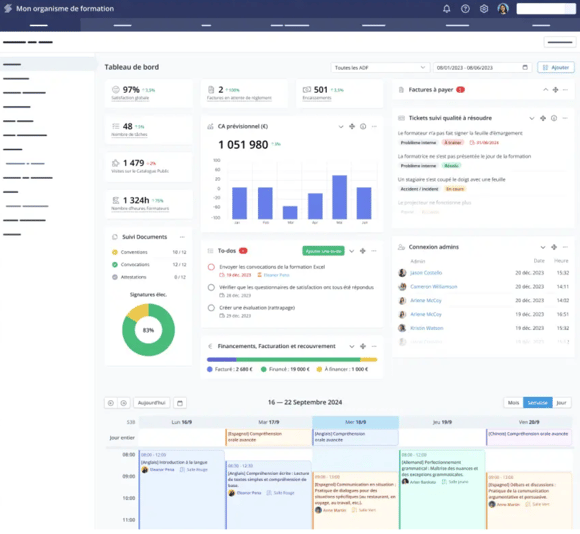Click move handle on Factures à payer widget
The width and height of the screenshot is (580, 534).
point(555,90)
